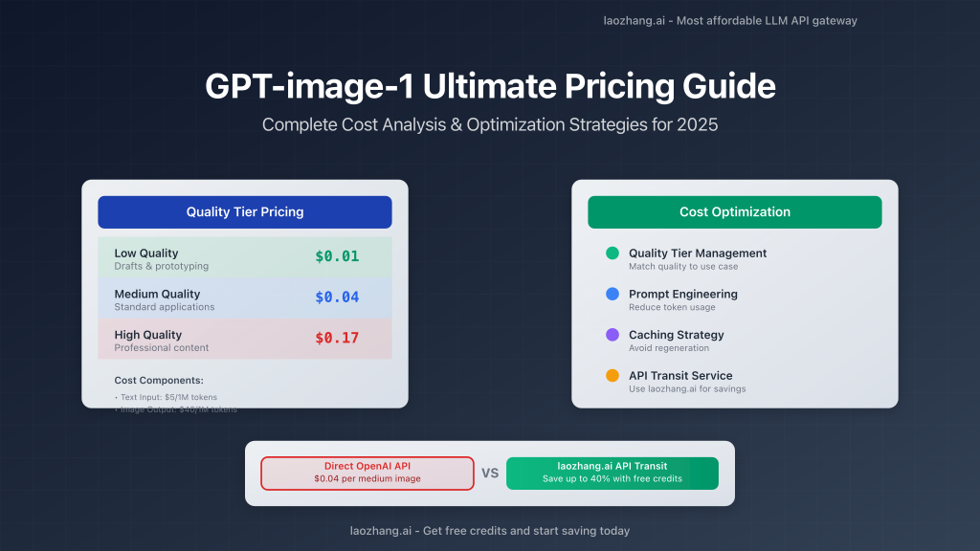Click the 'Cost Components:' label
Image resolution: width=980 pixels, height=551 pixels.
click(x=159, y=380)
